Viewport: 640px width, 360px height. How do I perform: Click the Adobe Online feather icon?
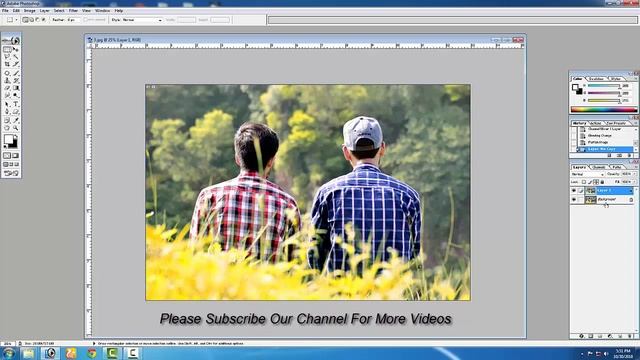pos(11,40)
